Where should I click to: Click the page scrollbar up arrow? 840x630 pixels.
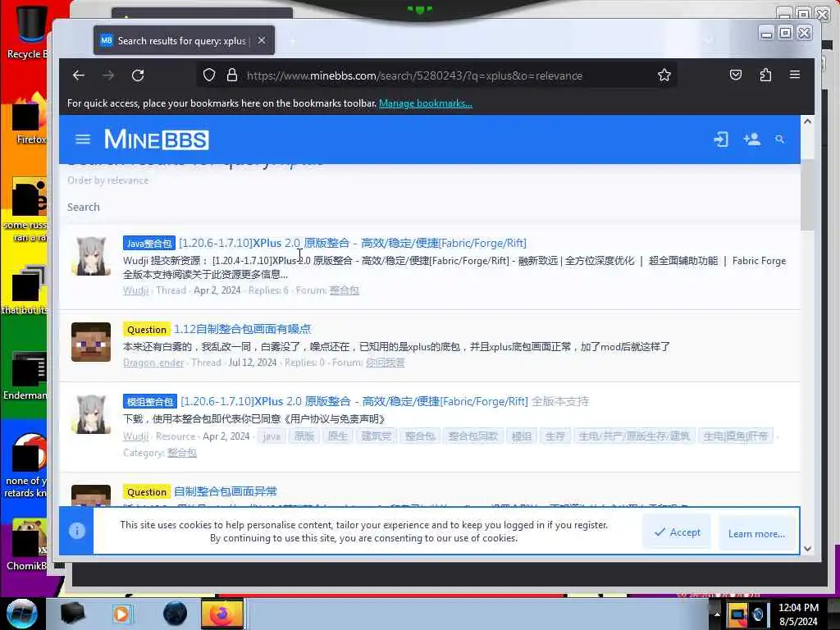pos(807,121)
